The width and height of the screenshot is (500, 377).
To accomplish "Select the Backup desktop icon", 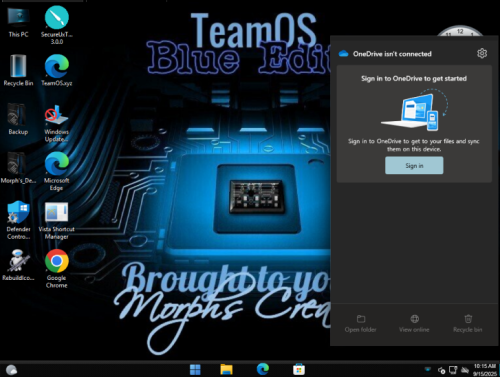I will pyautogui.click(x=18, y=119).
